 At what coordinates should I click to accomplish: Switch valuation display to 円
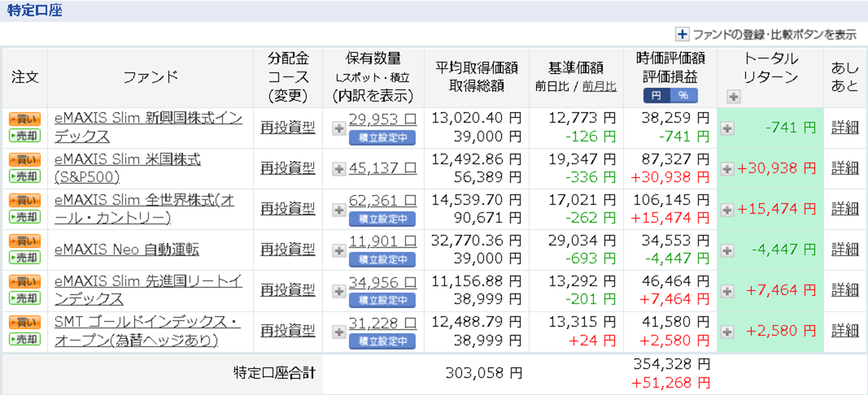(x=657, y=95)
